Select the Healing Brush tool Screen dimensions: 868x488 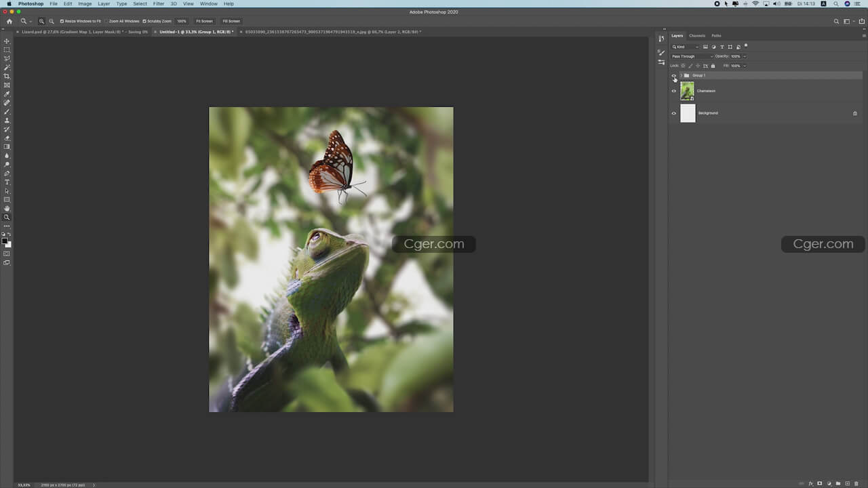coord(7,103)
